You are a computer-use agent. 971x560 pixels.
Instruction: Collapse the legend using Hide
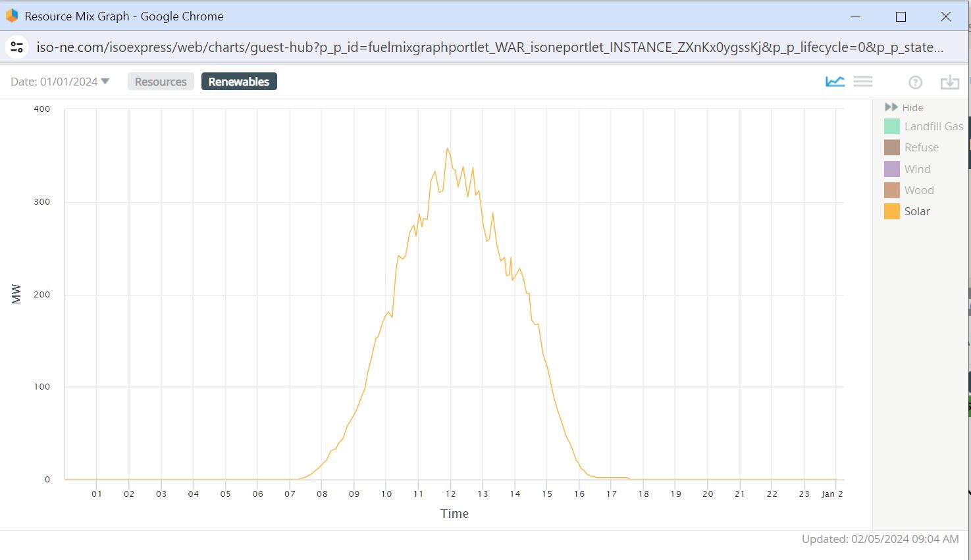[x=912, y=108]
